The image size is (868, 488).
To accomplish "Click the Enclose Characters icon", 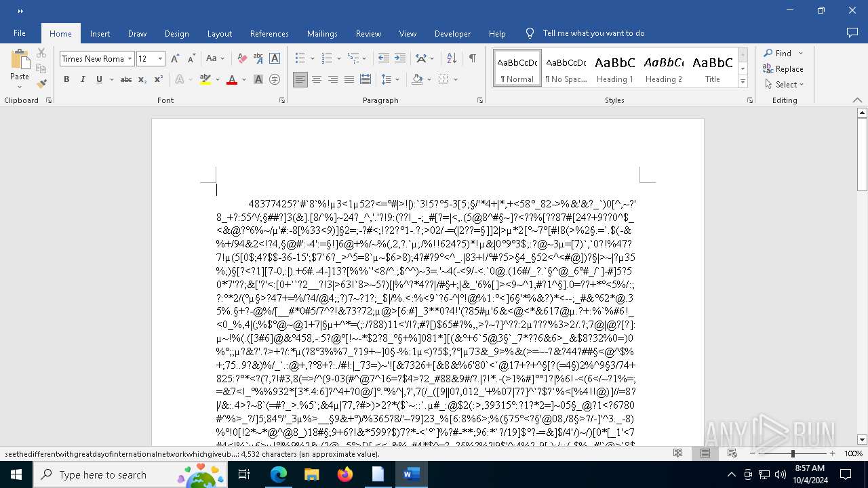I will coord(275,79).
